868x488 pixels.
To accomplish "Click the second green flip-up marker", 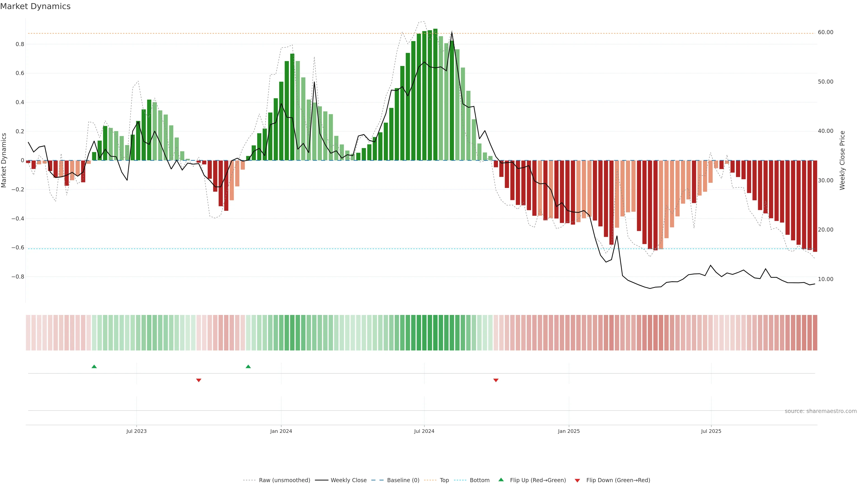I will (248, 366).
